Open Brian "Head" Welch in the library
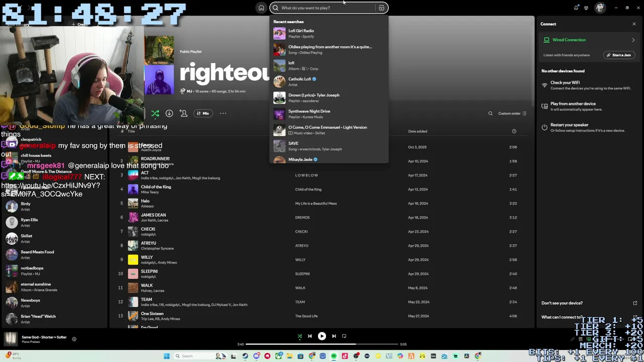Viewport: 644px width, 362px height. tap(55, 319)
